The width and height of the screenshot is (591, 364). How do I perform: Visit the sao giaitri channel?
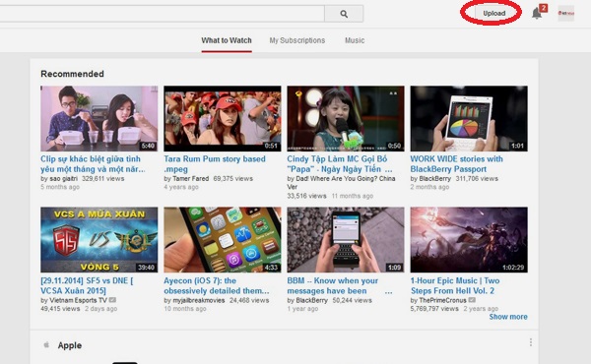point(63,179)
